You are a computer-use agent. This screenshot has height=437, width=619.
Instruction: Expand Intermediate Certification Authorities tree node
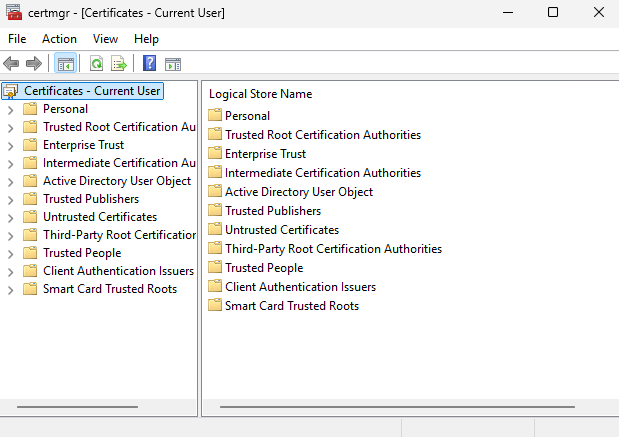click(11, 164)
